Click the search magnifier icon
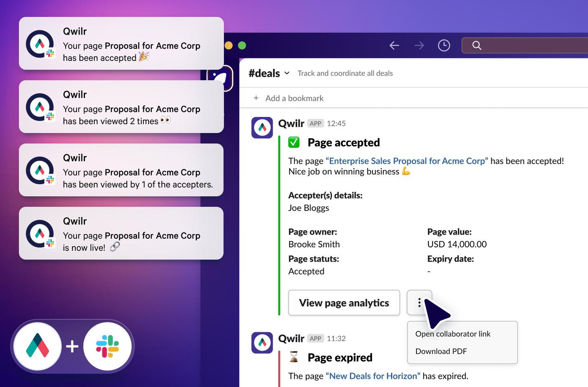Image resolution: width=588 pixels, height=387 pixels. click(477, 46)
